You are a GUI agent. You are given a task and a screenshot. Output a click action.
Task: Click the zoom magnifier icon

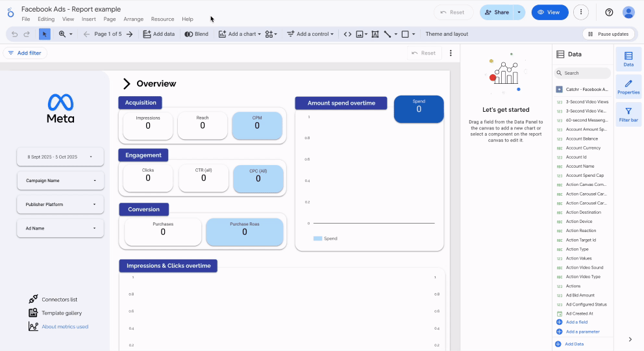(62, 34)
